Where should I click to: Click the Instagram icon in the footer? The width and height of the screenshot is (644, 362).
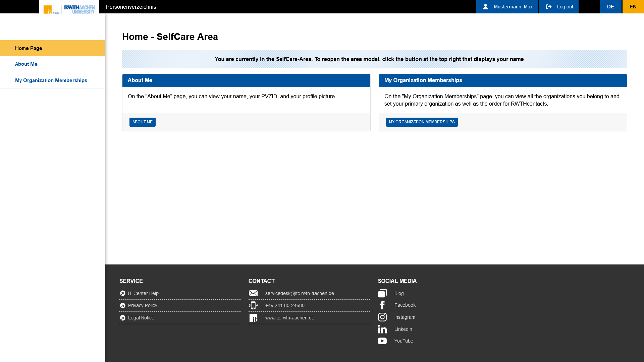pos(382,317)
